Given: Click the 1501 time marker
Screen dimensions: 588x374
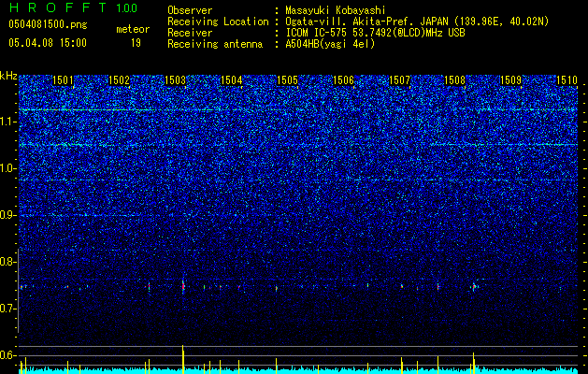Looking at the screenshot, I should click(x=63, y=80).
